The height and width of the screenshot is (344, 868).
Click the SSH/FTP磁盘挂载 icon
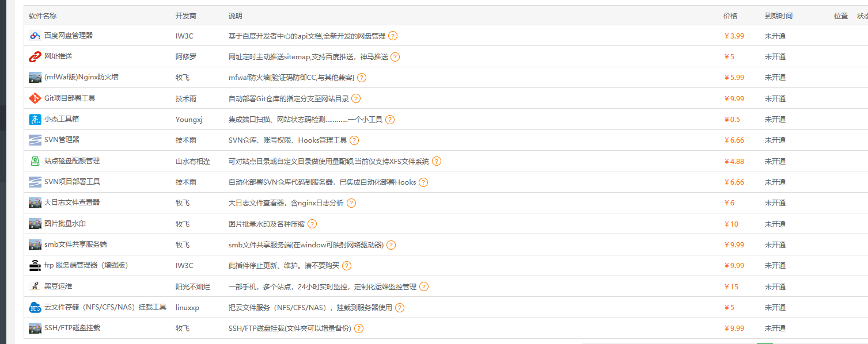(x=35, y=328)
